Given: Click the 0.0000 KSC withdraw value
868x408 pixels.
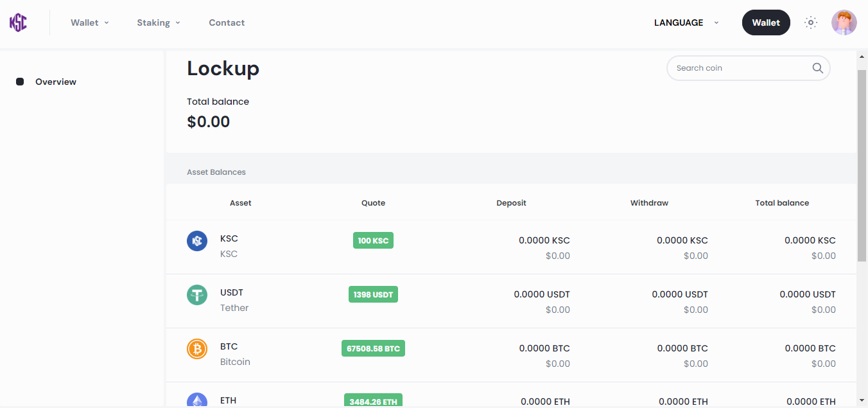Looking at the screenshot, I should 682,240.
